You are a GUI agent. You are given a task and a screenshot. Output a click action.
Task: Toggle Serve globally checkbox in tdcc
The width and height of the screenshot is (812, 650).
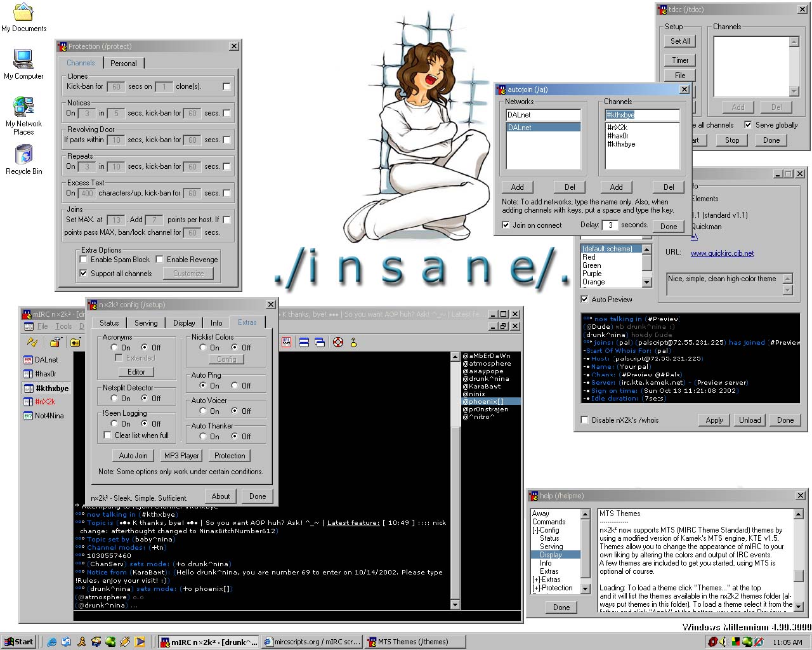(748, 124)
